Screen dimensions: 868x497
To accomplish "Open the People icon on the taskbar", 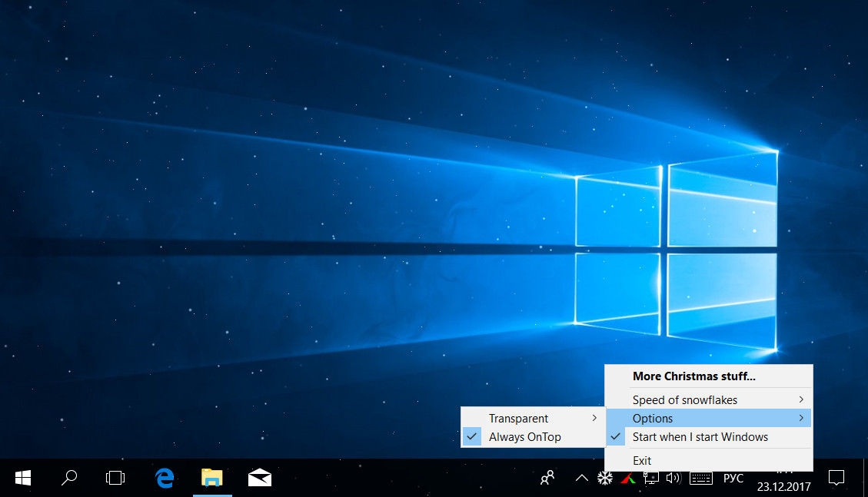I will [547, 478].
